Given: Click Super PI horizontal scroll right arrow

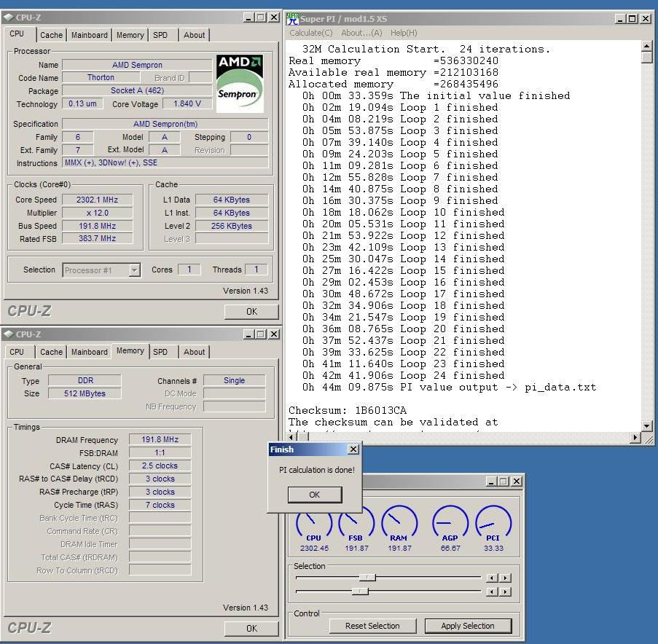Looking at the screenshot, I should 635,438.
